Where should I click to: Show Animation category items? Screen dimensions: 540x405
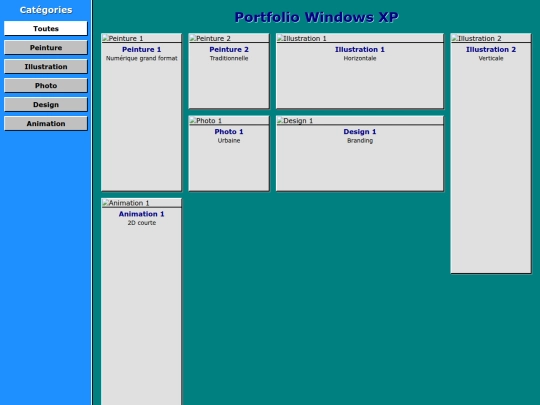click(46, 123)
